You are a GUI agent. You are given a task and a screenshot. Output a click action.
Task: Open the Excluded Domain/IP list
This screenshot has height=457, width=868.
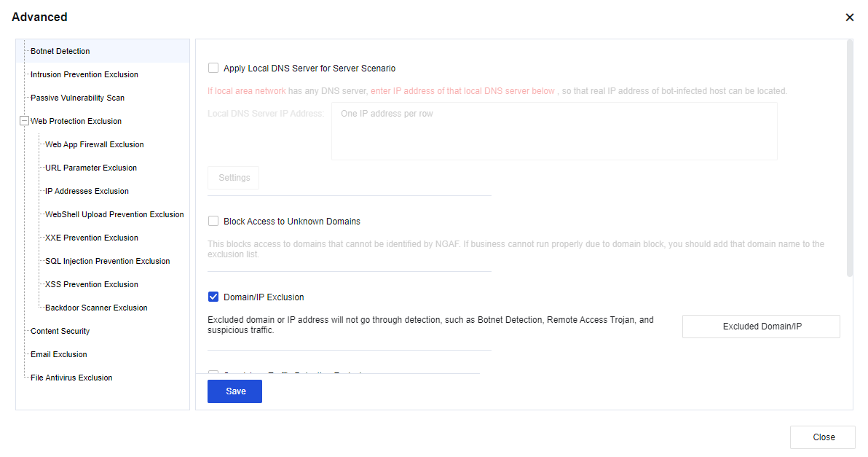(761, 327)
